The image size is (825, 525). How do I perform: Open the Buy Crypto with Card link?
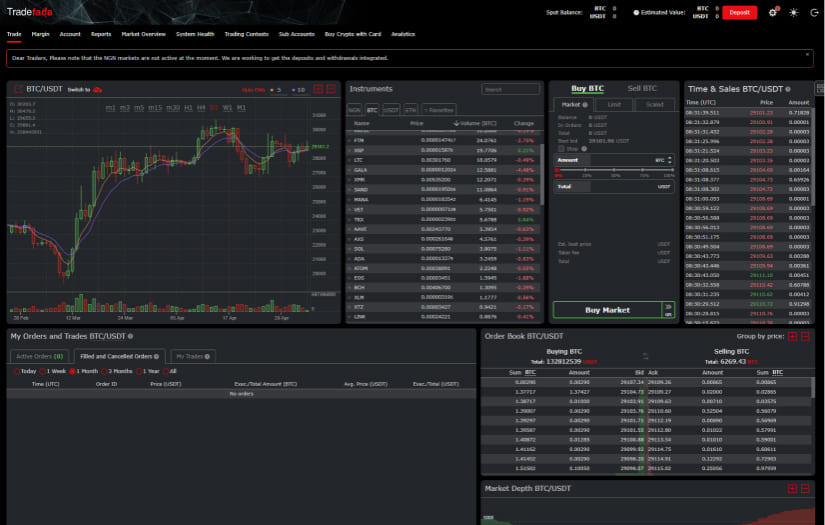(x=353, y=34)
